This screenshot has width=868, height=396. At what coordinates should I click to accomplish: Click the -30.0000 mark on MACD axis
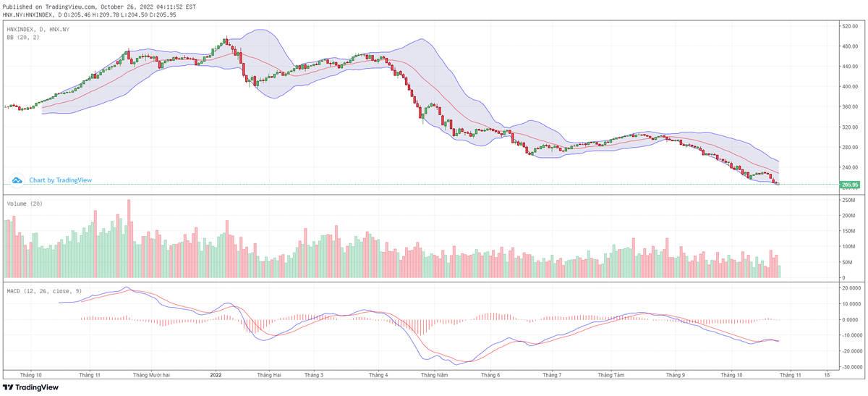(850, 367)
